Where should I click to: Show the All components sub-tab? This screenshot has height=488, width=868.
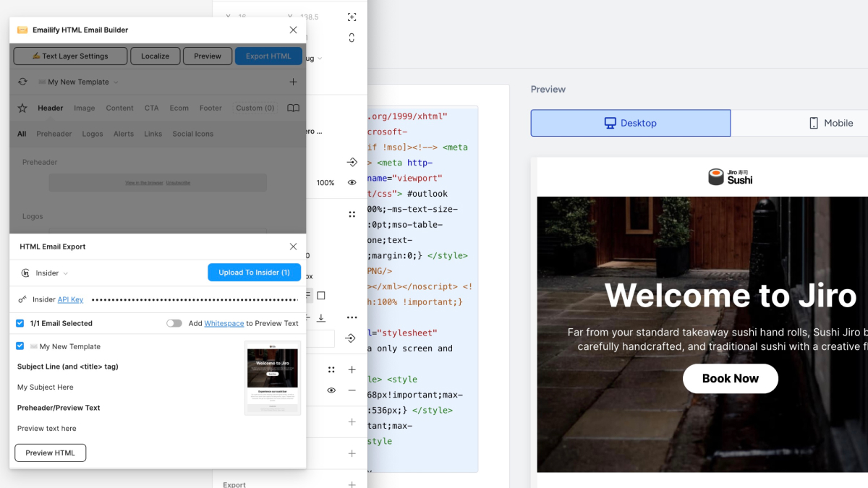(x=22, y=134)
